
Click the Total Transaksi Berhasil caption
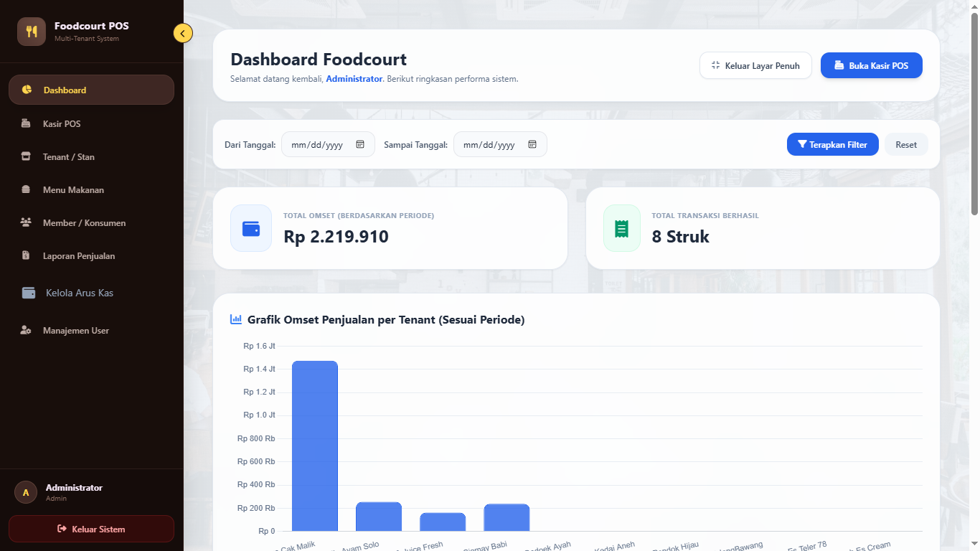point(705,215)
